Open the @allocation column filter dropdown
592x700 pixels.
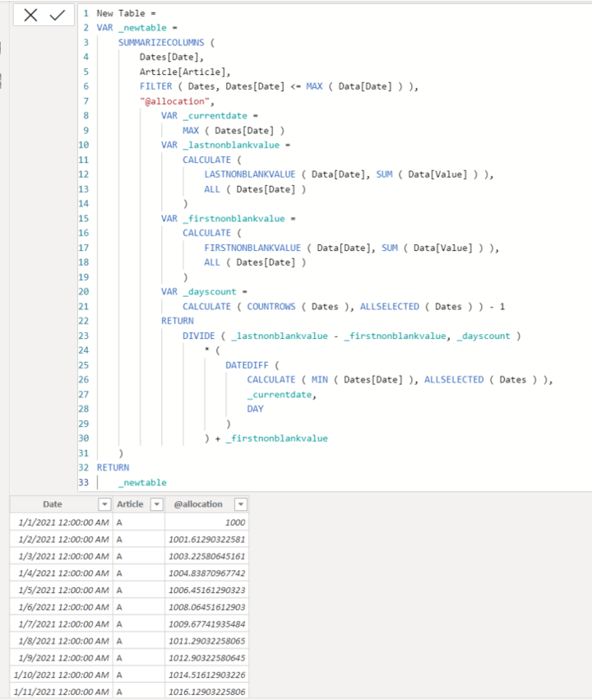point(240,504)
